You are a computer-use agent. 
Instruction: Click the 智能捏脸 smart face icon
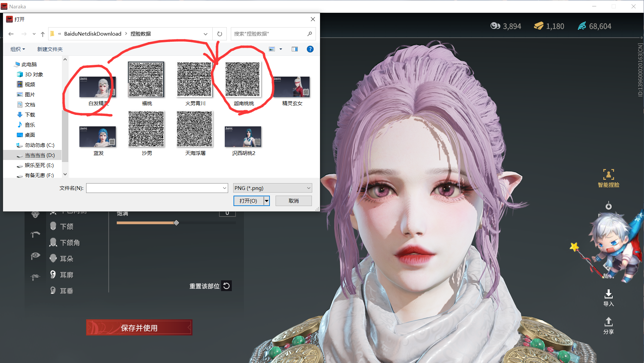(x=608, y=178)
